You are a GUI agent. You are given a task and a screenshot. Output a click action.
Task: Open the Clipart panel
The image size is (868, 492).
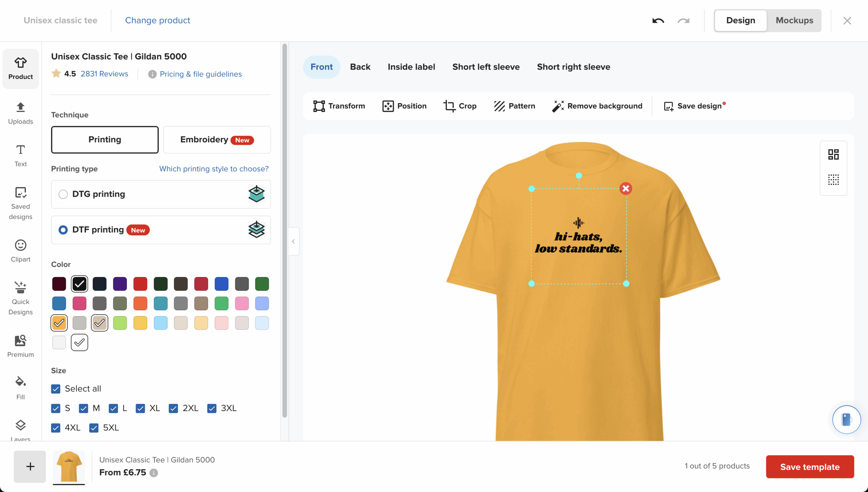pos(20,251)
